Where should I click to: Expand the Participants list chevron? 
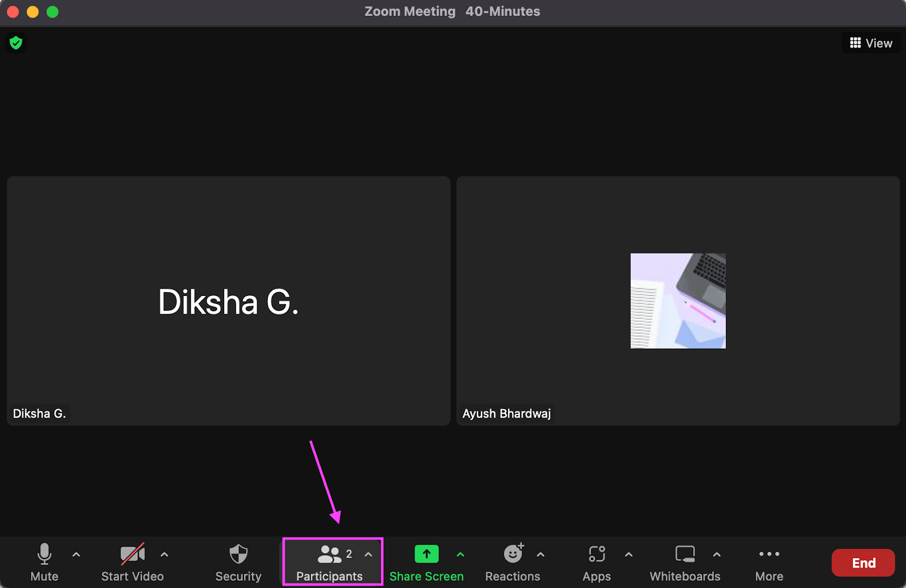click(x=369, y=554)
